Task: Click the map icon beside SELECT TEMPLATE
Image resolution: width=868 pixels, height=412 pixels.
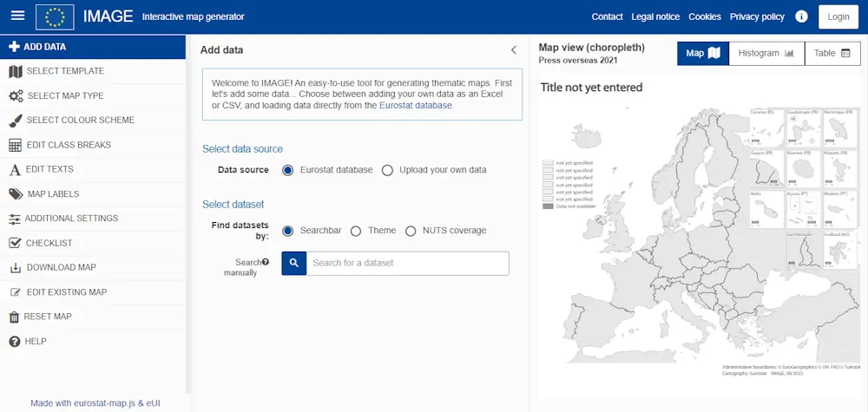Action: point(16,71)
